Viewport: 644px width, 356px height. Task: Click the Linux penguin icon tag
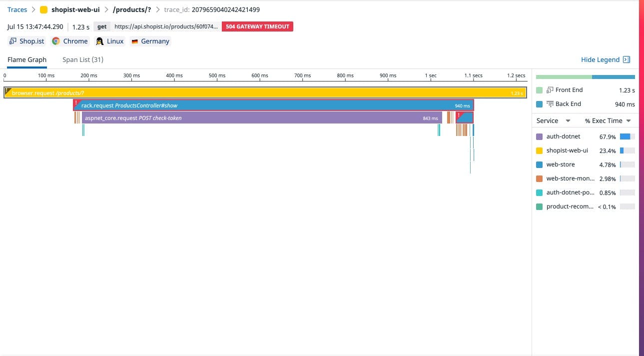pos(100,41)
